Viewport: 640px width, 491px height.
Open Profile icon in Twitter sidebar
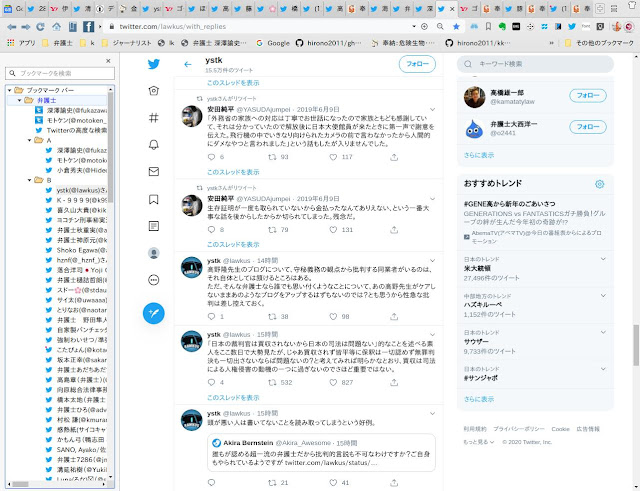(x=154, y=253)
